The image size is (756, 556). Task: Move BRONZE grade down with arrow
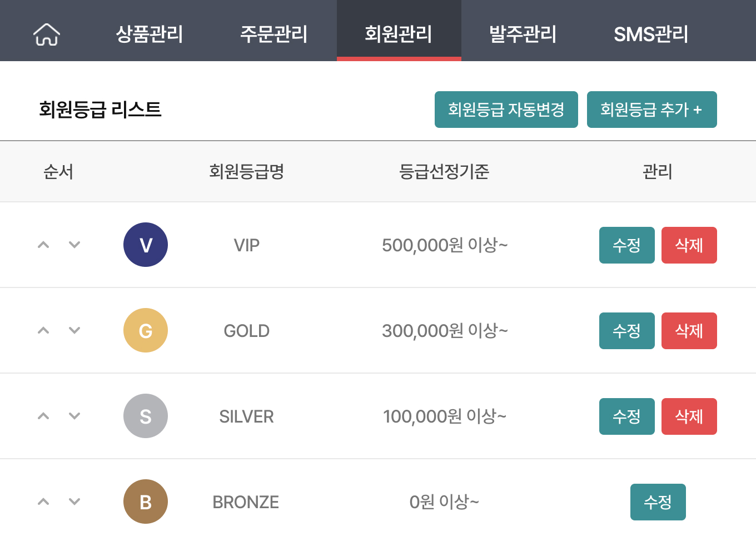coord(74,502)
